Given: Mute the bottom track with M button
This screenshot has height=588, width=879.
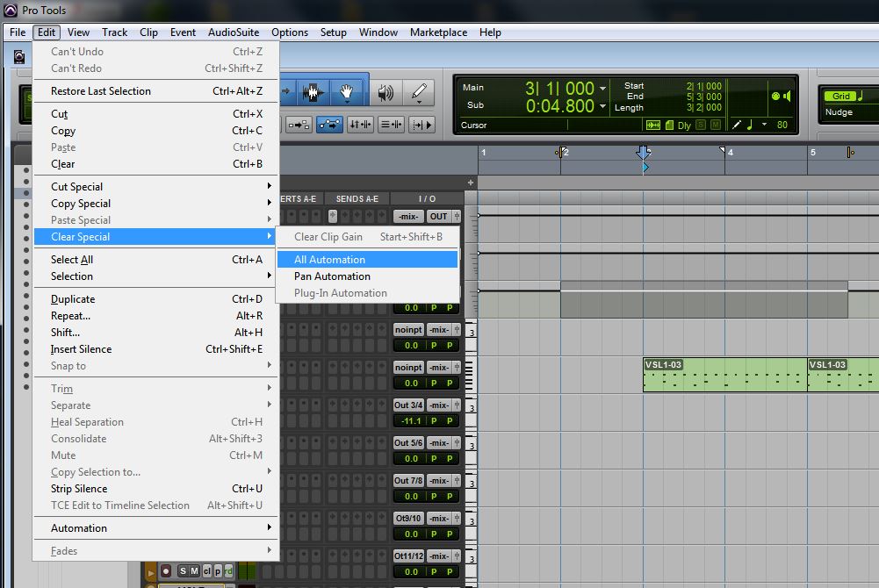Looking at the screenshot, I should pos(194,570).
